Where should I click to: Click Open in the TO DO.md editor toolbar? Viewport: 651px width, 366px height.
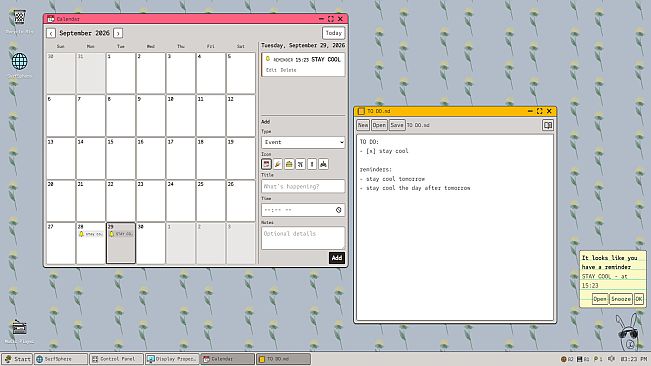(x=379, y=125)
